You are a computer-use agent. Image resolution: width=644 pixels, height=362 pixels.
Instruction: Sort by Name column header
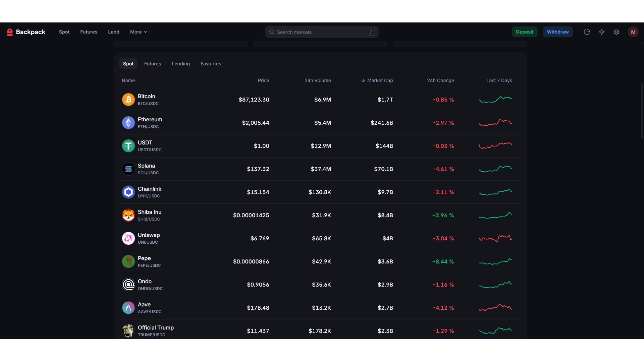click(128, 80)
